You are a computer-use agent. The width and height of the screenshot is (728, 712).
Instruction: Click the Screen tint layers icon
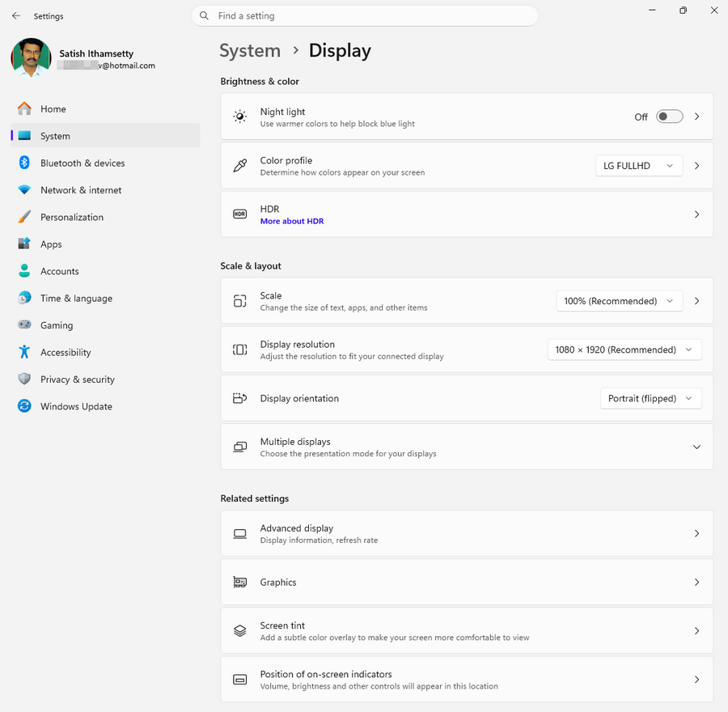[240, 631]
